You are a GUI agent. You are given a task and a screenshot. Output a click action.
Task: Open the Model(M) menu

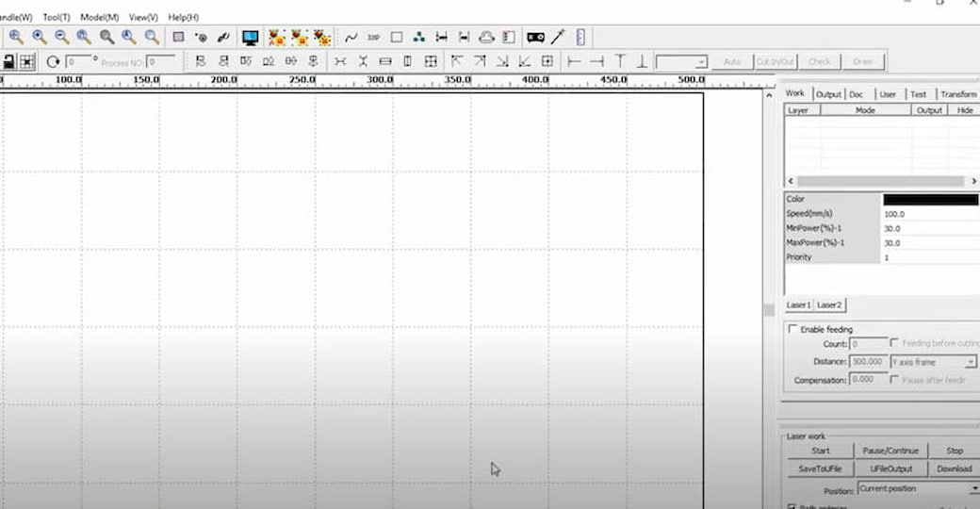click(x=99, y=17)
